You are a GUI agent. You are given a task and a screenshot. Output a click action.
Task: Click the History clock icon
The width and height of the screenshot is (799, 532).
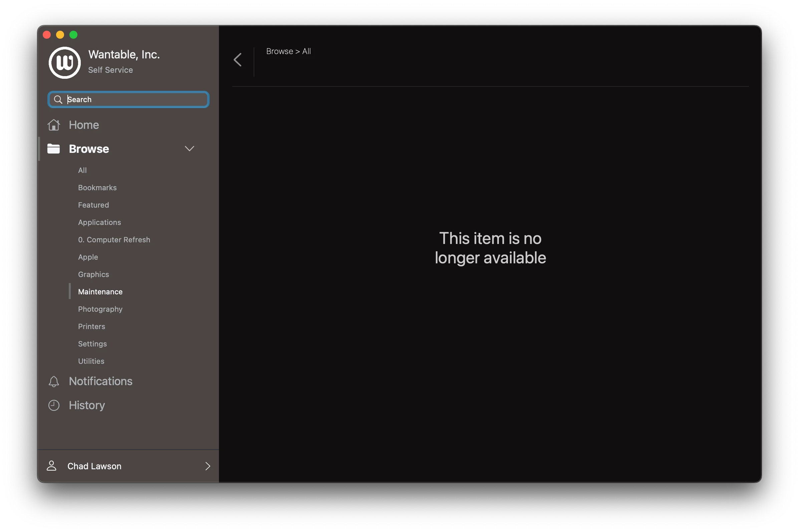(54, 405)
